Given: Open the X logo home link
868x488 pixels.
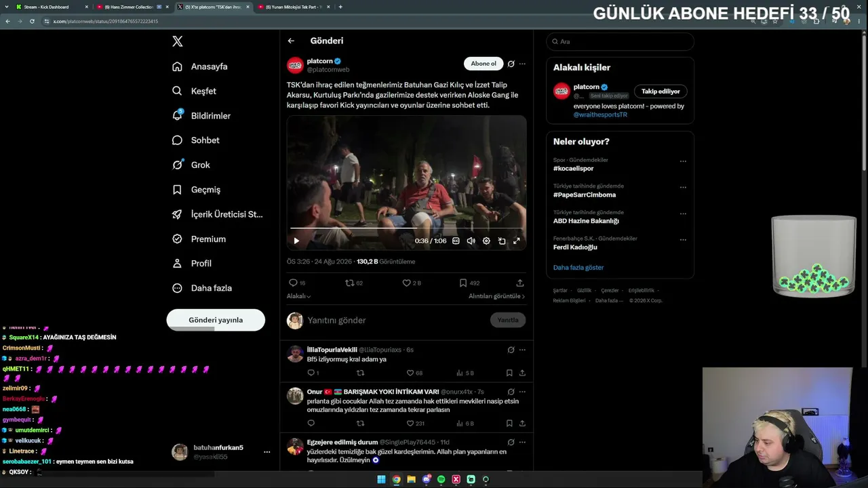Looking at the screenshot, I should [178, 41].
